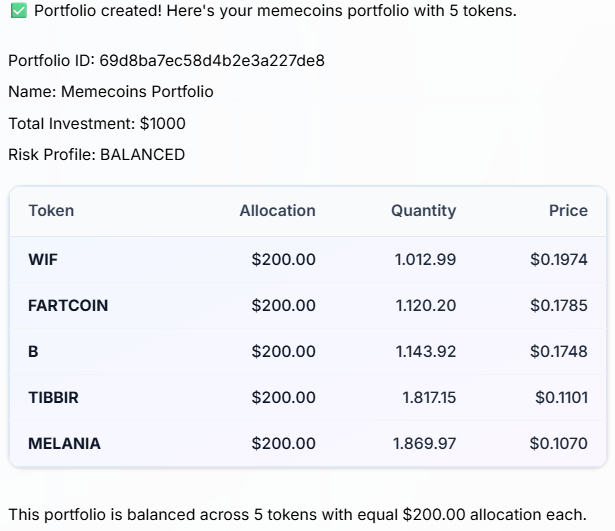Click the B token price $0.1748
This screenshot has width=615, height=531.
click(559, 351)
